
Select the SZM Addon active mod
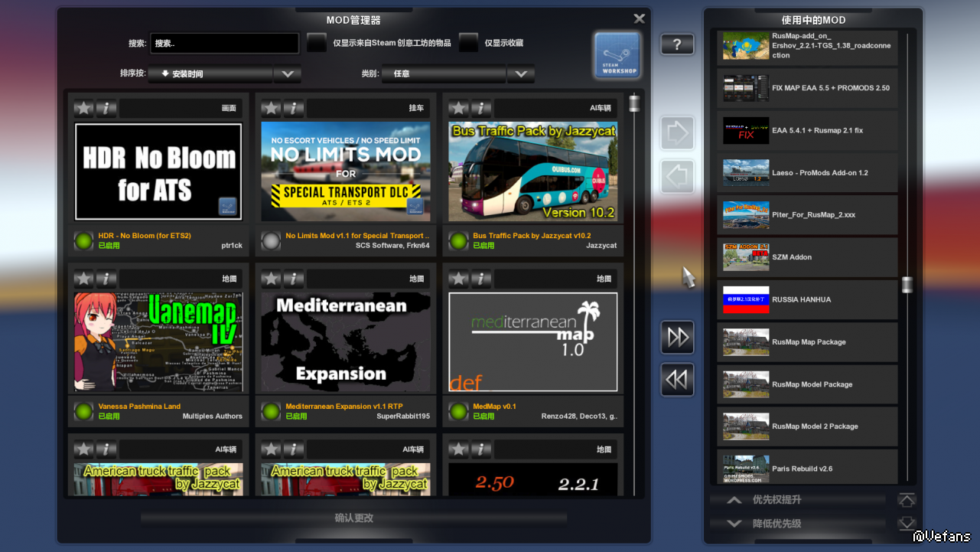807,257
